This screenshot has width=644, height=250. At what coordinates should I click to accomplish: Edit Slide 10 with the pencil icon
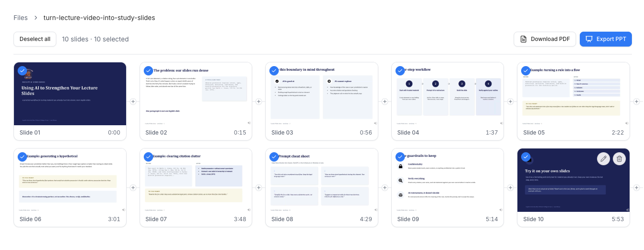click(604, 159)
